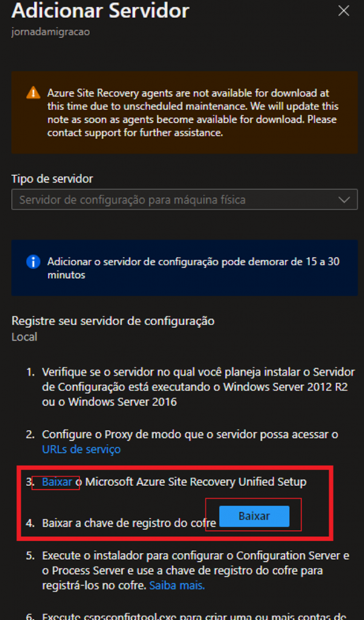Image resolution: width=364 pixels, height=620 pixels.
Task: Click the Tipo de servidor label
Action: [52, 179]
